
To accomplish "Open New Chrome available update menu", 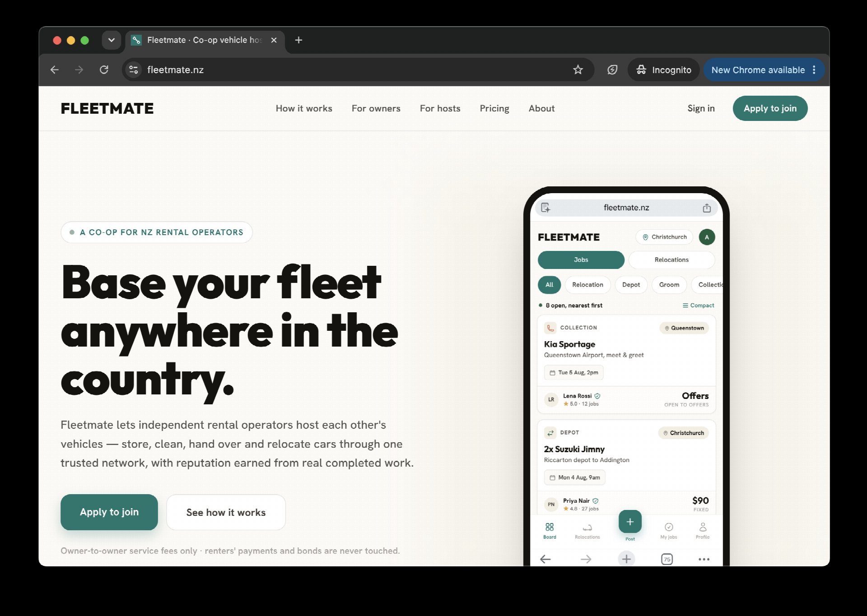I will pos(764,69).
